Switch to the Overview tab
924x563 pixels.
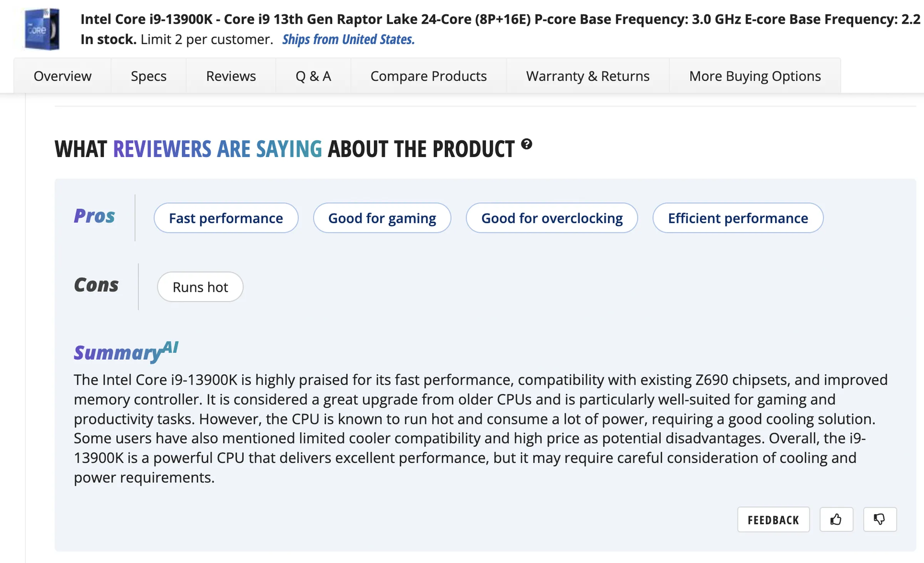click(x=62, y=76)
